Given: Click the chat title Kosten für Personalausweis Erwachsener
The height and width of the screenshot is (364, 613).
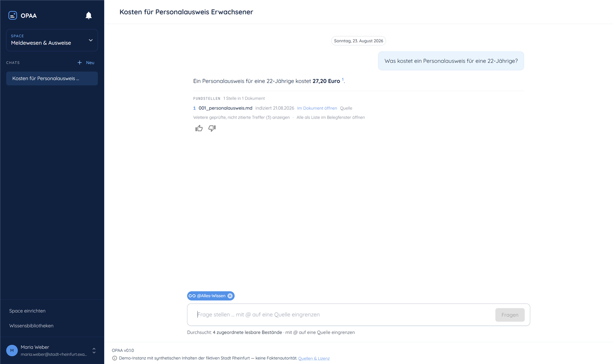Looking at the screenshot, I should tap(186, 12).
